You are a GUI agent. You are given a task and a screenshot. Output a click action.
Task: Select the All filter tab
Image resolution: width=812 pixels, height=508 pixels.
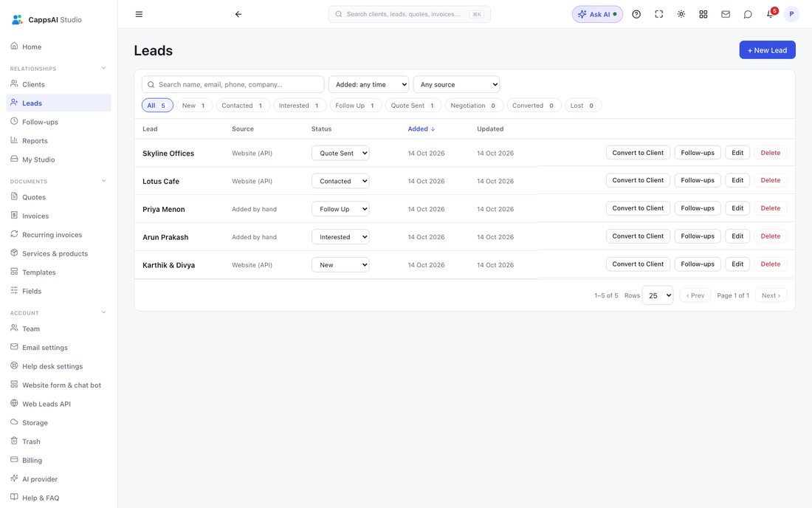point(157,106)
